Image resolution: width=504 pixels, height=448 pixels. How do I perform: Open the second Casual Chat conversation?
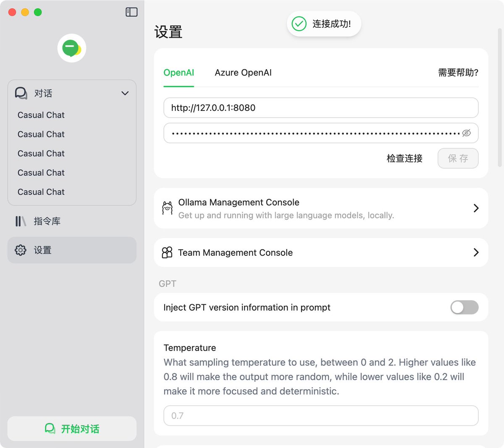[41, 134]
